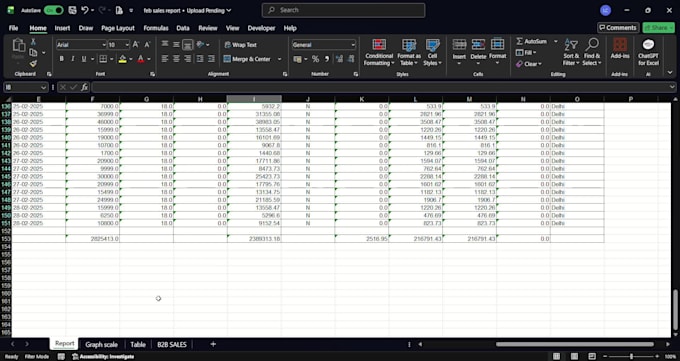Click Increase Indent icon
Screen dimensions: 680x361
coord(211,59)
